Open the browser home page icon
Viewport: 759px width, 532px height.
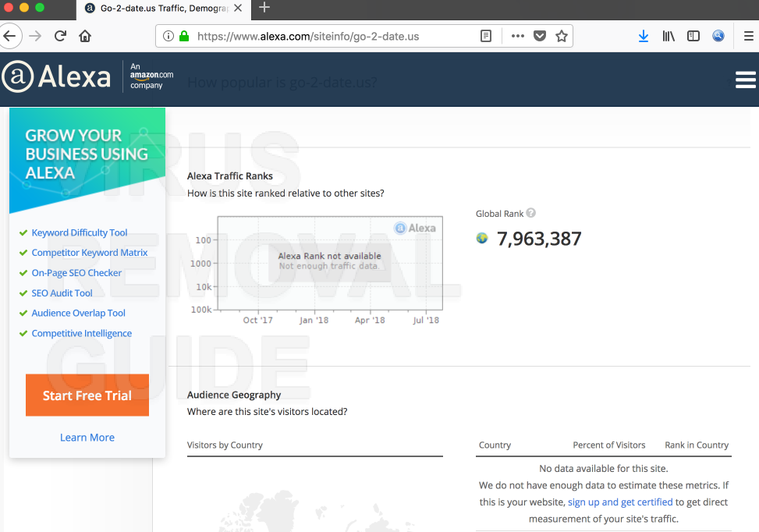85,36
